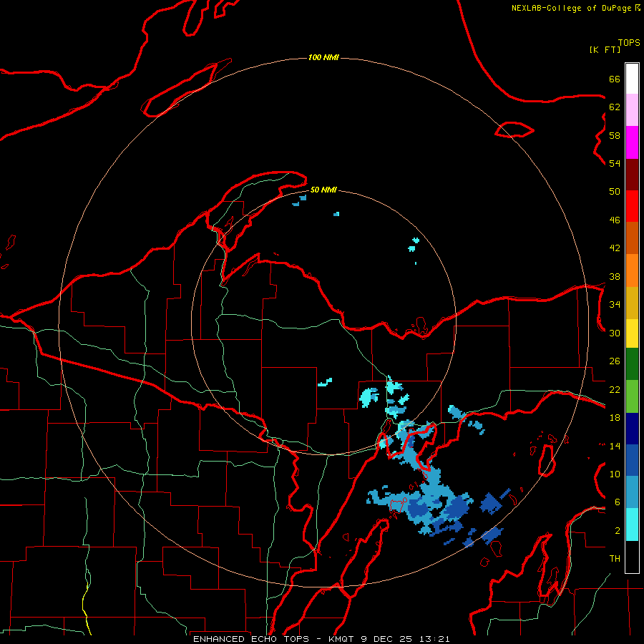
Task: Click the cyan legend swatch
Action: click(x=632, y=525)
